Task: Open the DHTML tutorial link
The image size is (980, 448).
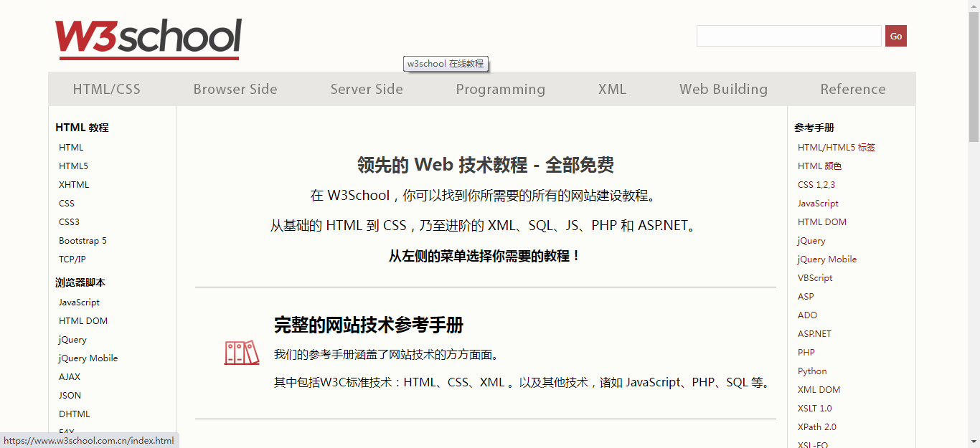Action: point(74,414)
